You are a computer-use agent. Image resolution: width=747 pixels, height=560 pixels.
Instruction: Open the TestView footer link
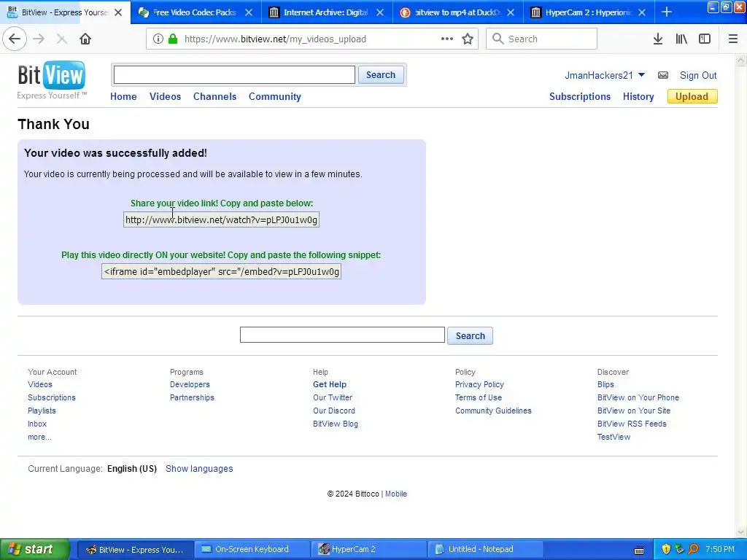pyautogui.click(x=614, y=437)
